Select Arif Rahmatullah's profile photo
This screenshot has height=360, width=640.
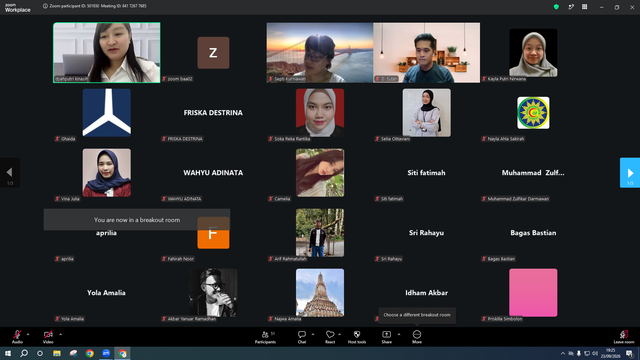click(320, 233)
